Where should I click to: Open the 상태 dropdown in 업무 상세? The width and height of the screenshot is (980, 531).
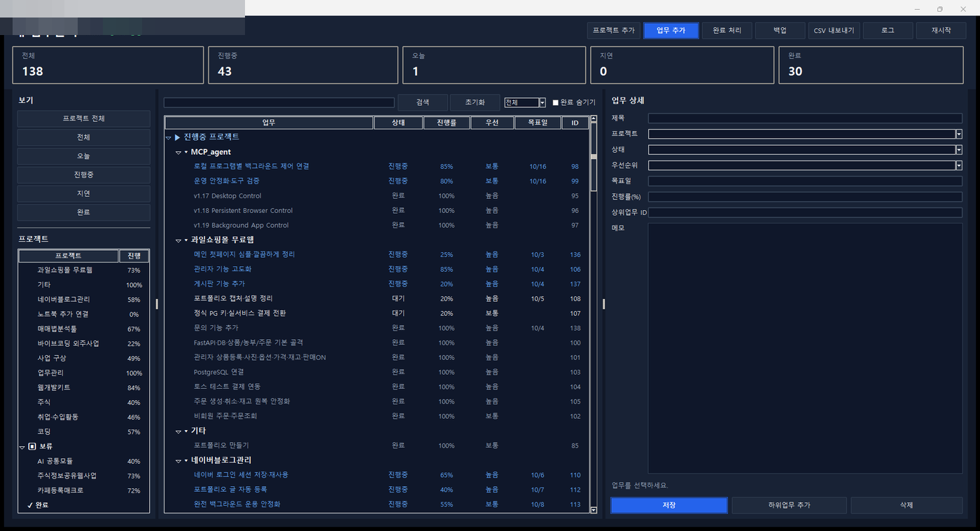pyautogui.click(x=959, y=150)
